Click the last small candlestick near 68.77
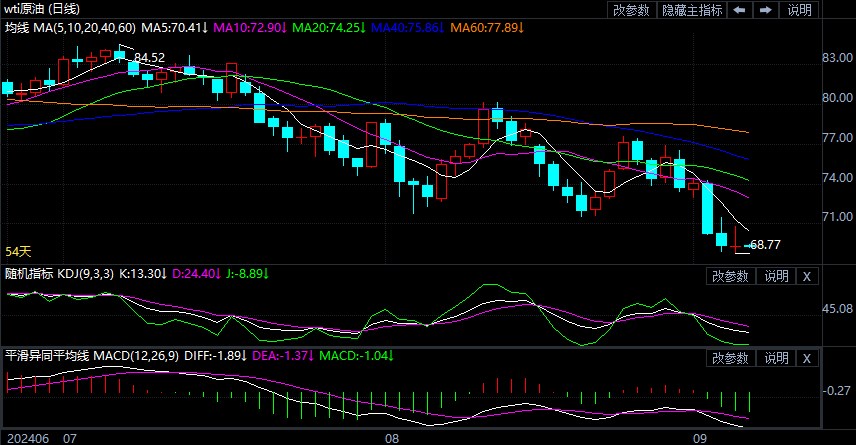 click(748, 246)
